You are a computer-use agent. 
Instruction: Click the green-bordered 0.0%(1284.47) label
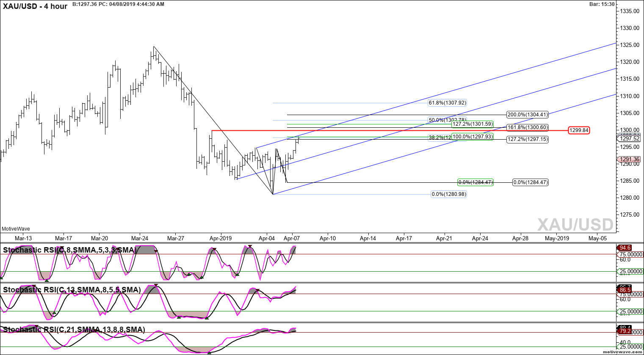click(475, 182)
